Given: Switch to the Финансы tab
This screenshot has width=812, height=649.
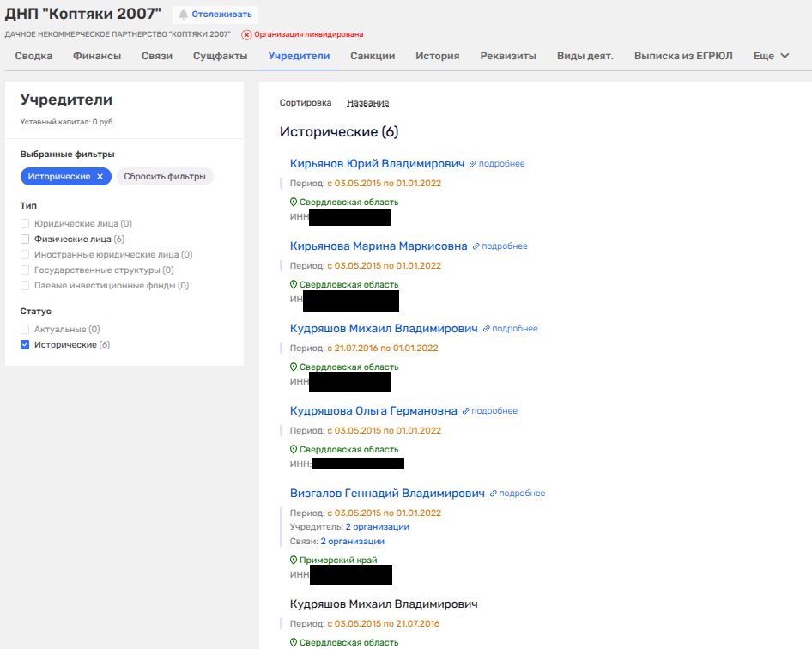Looking at the screenshot, I should click(97, 56).
